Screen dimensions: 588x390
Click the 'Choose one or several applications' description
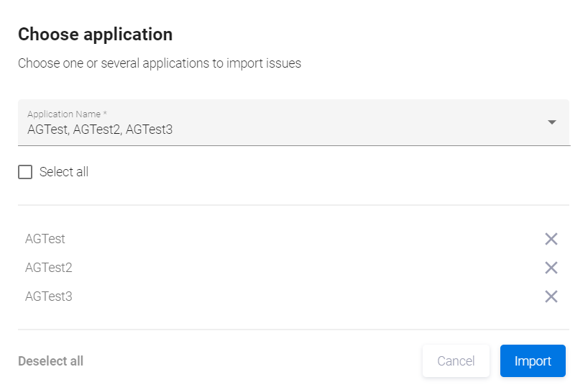[160, 63]
